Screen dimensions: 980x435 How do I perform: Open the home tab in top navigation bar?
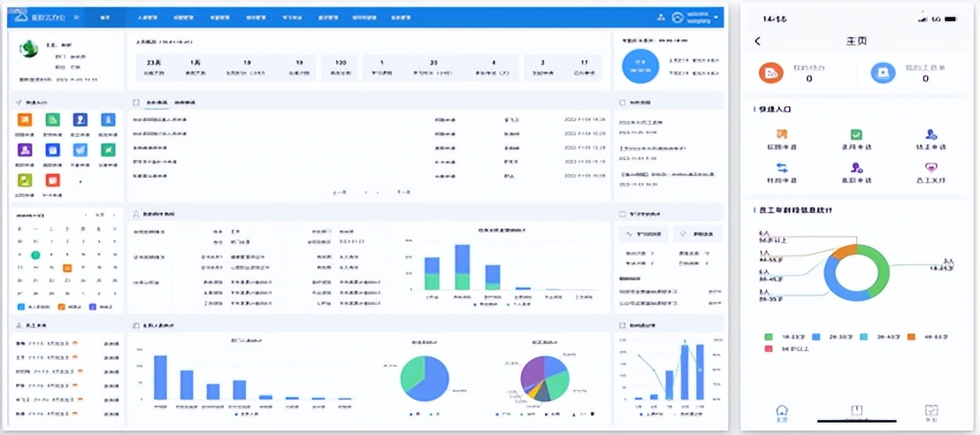[105, 17]
